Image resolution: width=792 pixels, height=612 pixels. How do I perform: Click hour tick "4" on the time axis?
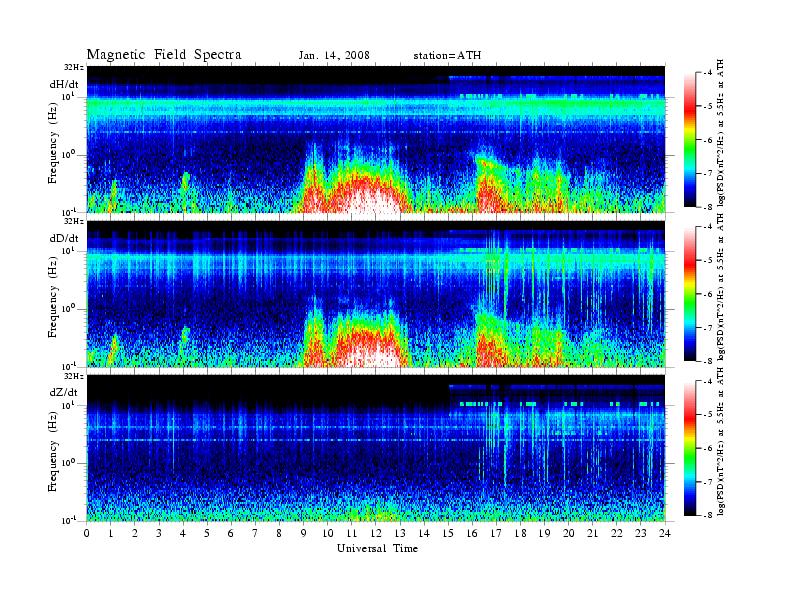[x=183, y=533]
